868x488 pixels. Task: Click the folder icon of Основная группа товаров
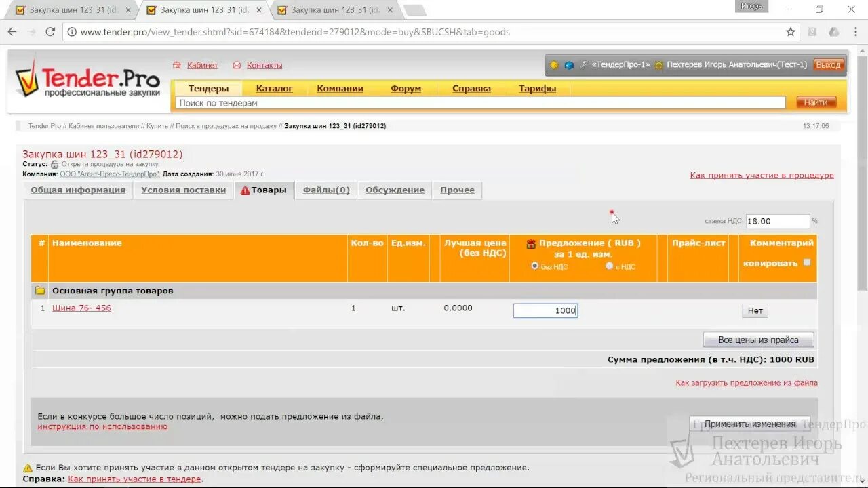(40, 291)
